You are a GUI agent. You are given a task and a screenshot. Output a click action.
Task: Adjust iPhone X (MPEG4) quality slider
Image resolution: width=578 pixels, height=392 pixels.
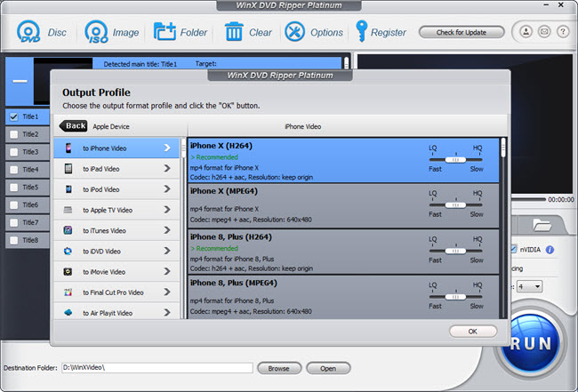point(455,204)
